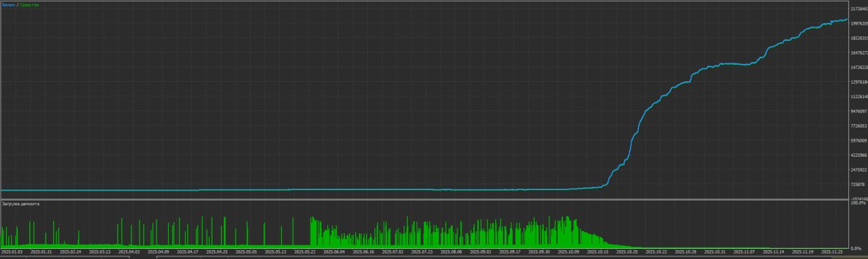Select the 2025.04.09 date marker
Viewport: 868px width, 259px height.
158,252
